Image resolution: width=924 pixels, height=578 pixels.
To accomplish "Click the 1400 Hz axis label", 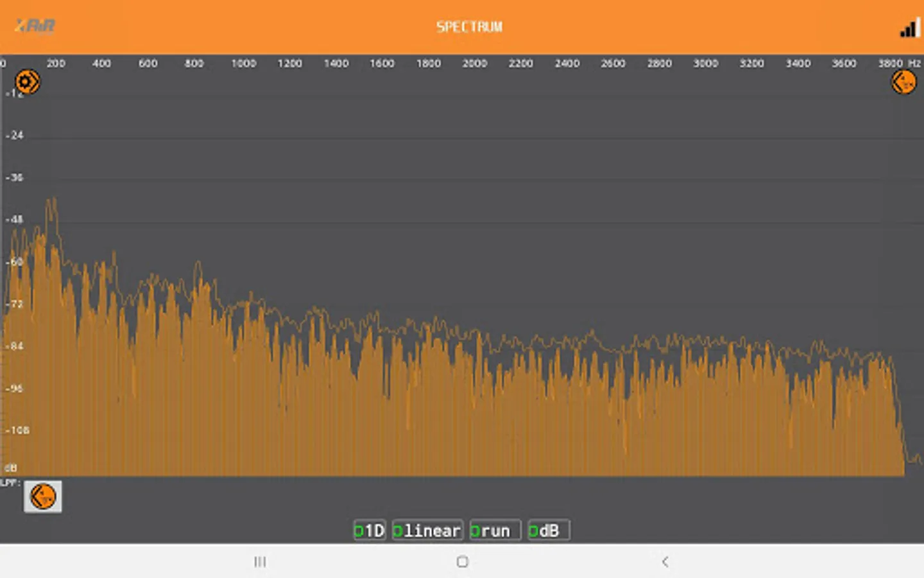I will (x=336, y=63).
